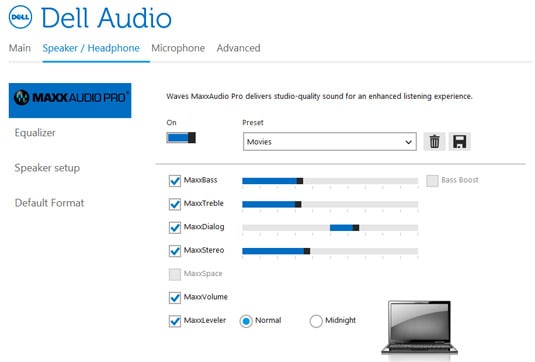Select the Midnight leveler radio button
The image size is (535, 362).
pyautogui.click(x=316, y=321)
